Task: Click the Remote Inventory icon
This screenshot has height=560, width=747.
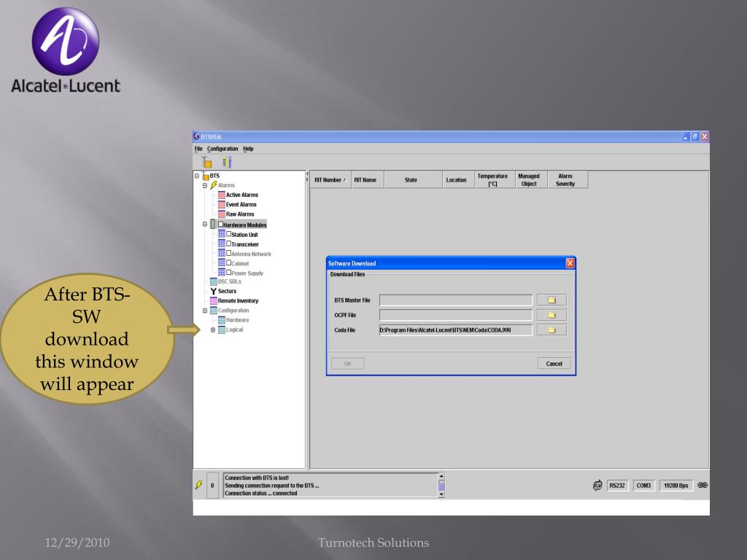Action: pos(214,301)
